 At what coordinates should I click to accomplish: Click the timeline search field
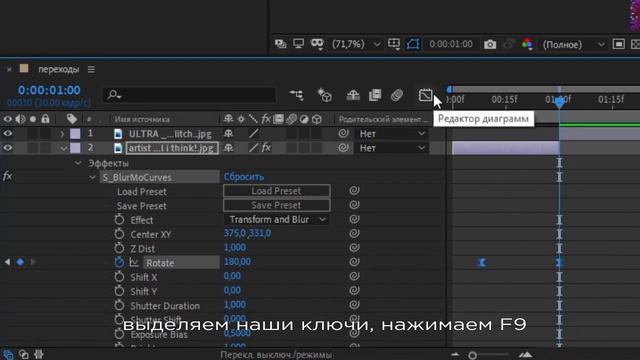189,95
